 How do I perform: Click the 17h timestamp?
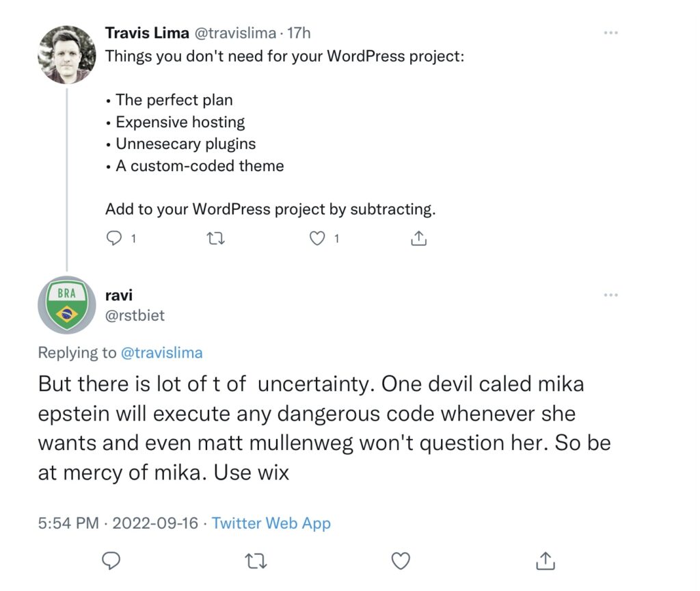click(301, 33)
